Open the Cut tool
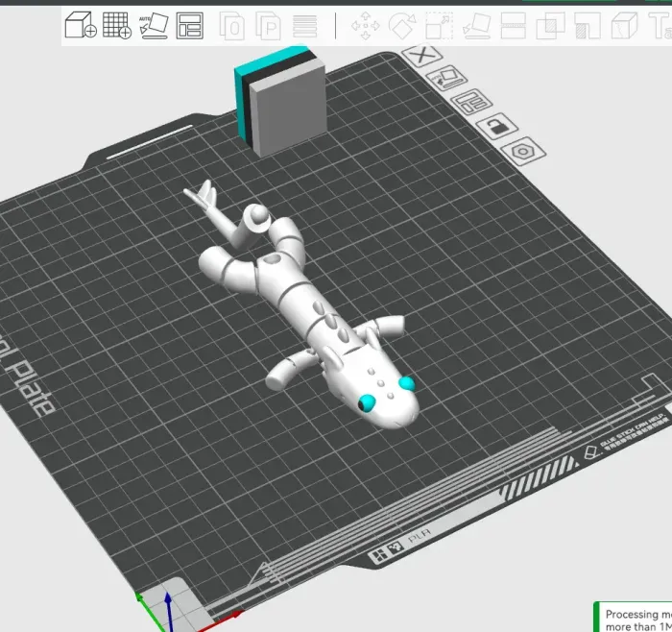This screenshot has height=632, width=672. 513,26
